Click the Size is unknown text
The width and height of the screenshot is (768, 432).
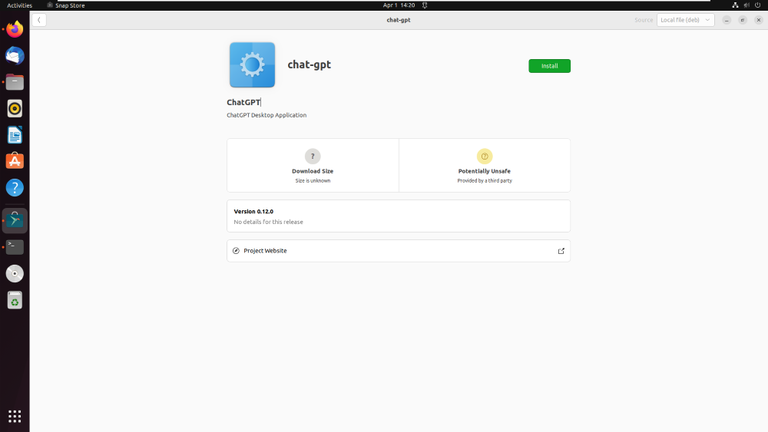coord(312,181)
